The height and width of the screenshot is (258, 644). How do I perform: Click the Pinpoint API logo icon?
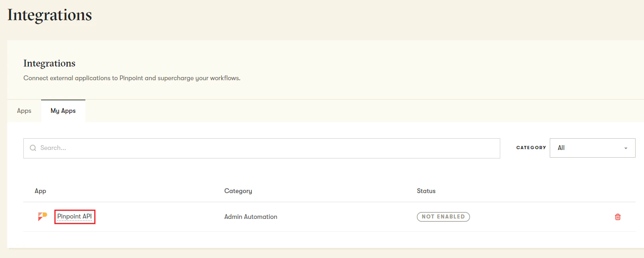[x=42, y=217]
